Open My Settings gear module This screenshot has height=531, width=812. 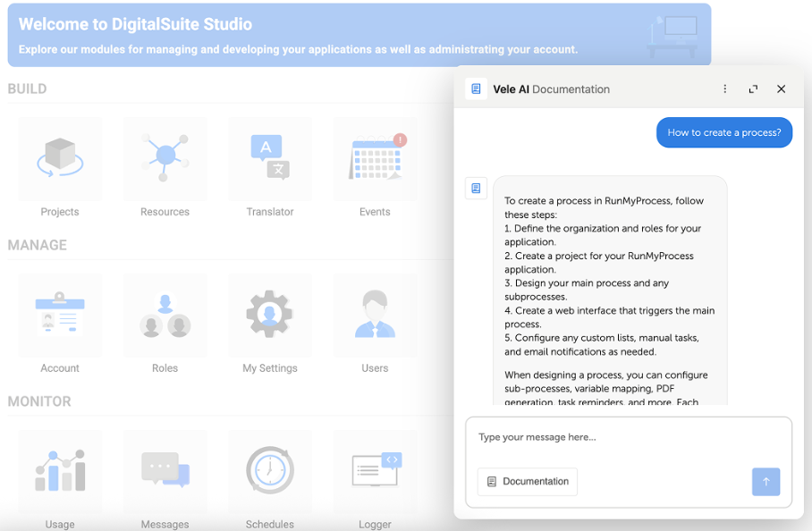(270, 316)
